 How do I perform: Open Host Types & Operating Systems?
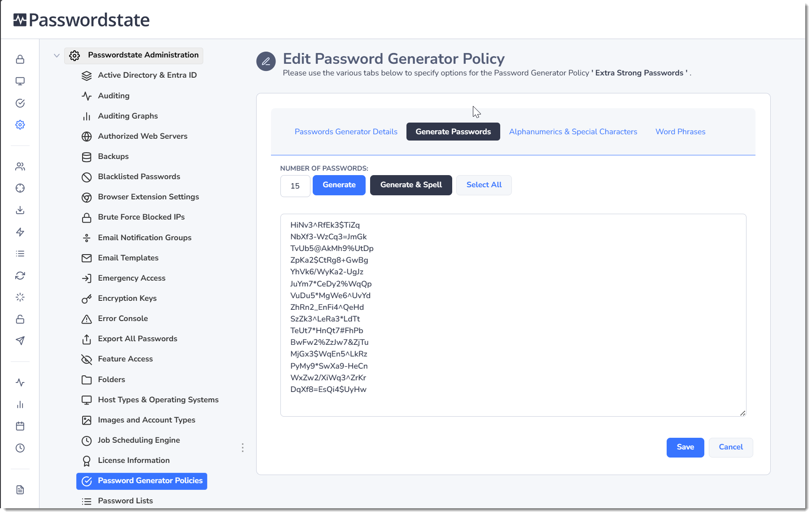(x=158, y=400)
